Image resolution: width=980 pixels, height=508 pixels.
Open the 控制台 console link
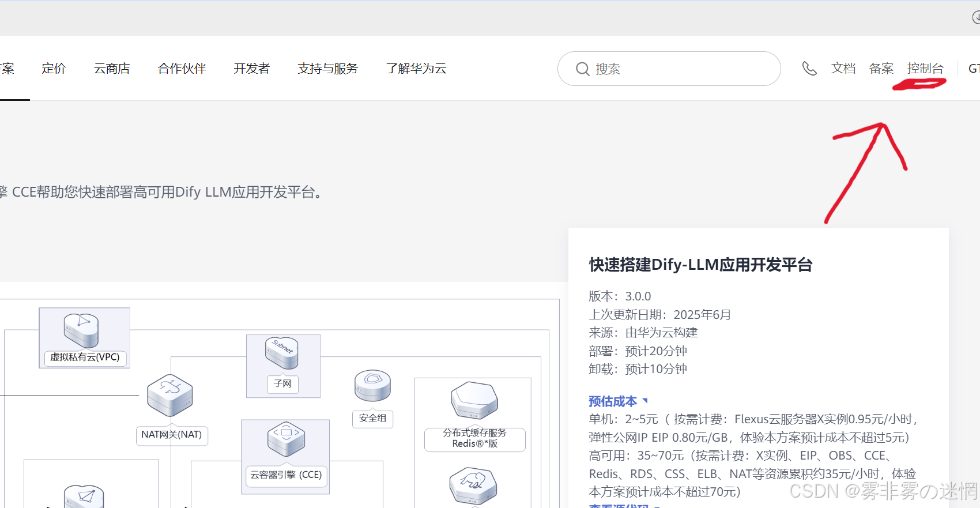[x=925, y=69]
